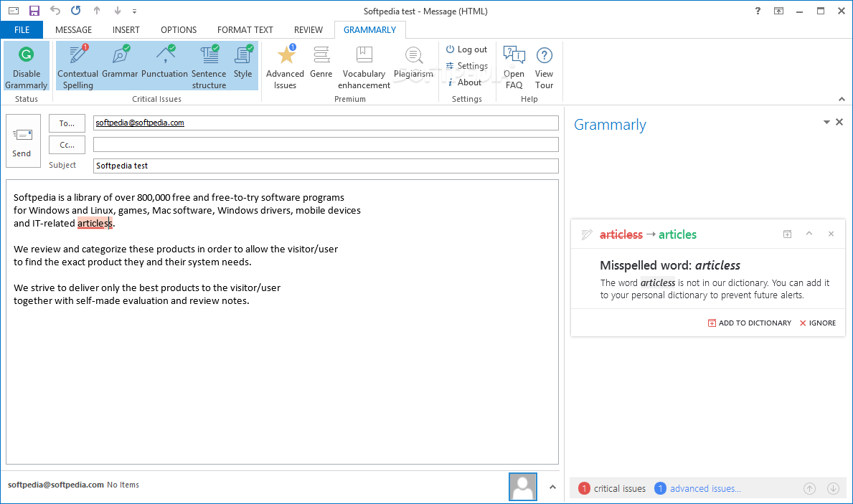Toggle Sentence structure checking
The image size is (853, 504).
pos(209,66)
